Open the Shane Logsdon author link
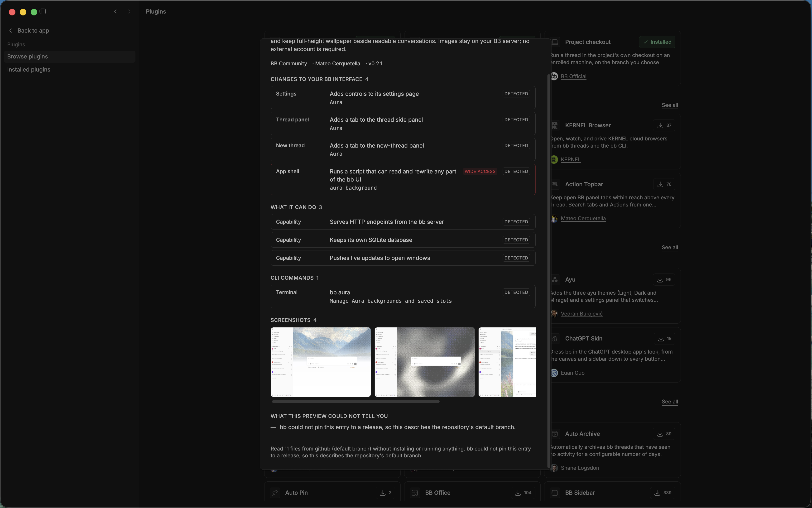This screenshot has height=508, width=812. (x=580, y=468)
